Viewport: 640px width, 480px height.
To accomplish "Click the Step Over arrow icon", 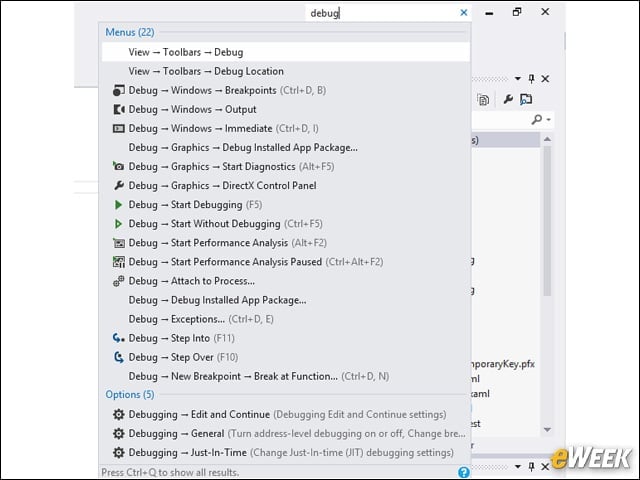I will pyautogui.click(x=118, y=357).
